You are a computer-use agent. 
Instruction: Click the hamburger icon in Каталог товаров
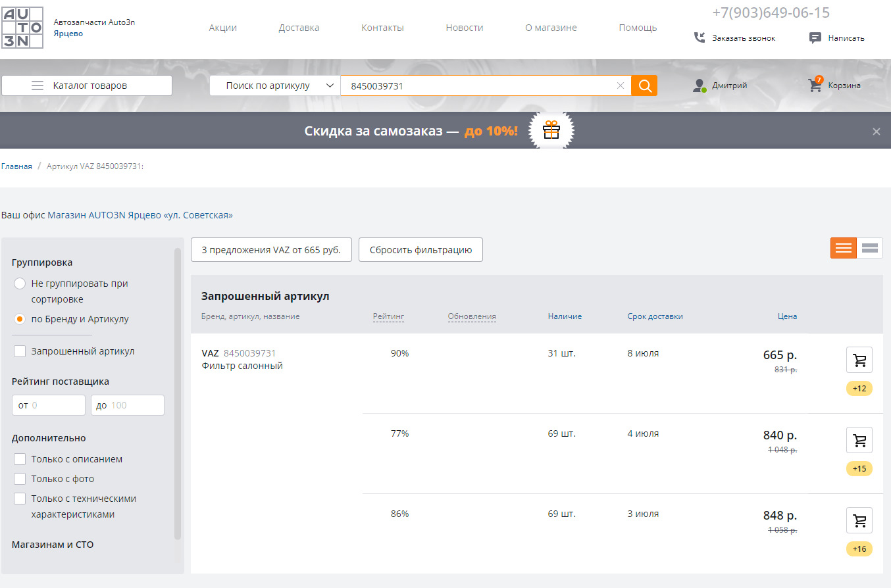(x=38, y=86)
